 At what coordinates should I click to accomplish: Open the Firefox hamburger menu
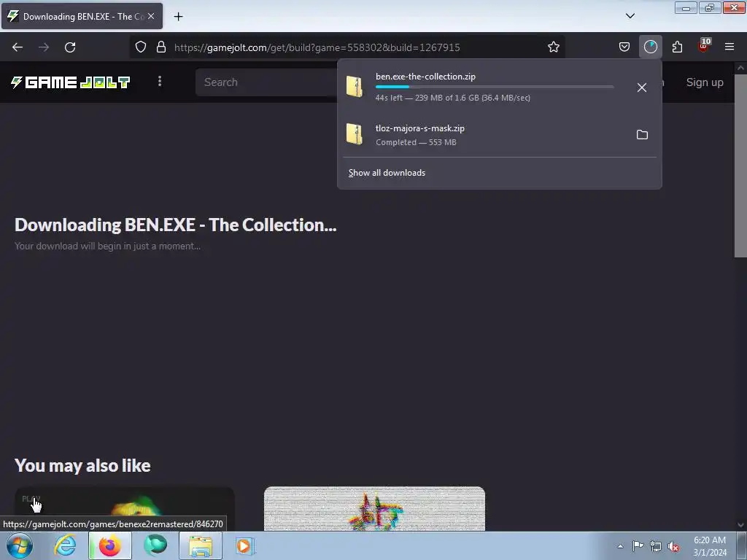coord(729,47)
